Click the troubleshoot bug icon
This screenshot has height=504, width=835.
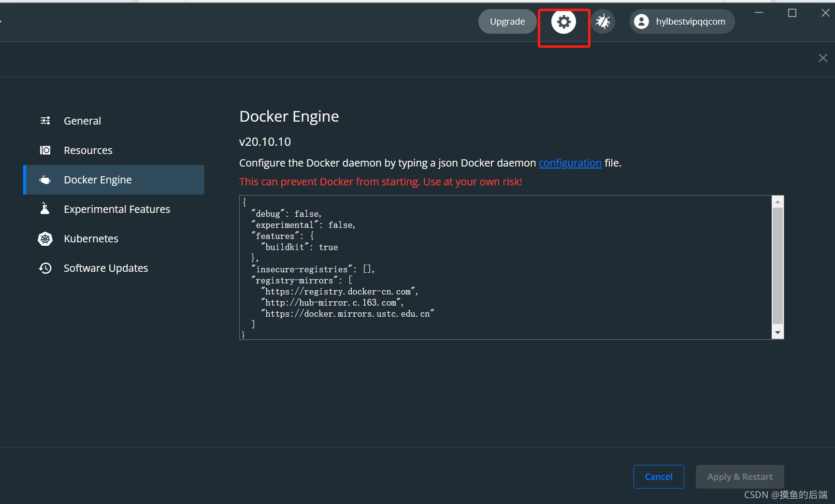[x=603, y=22]
